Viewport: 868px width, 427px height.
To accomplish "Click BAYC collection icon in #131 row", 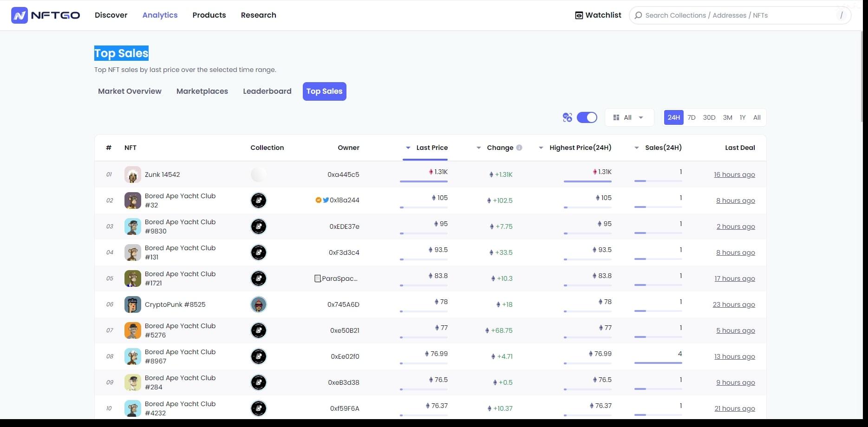I will [259, 252].
